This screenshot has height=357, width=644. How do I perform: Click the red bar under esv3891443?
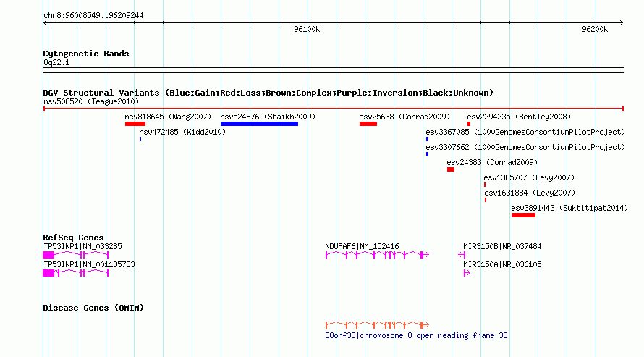[x=523, y=215]
